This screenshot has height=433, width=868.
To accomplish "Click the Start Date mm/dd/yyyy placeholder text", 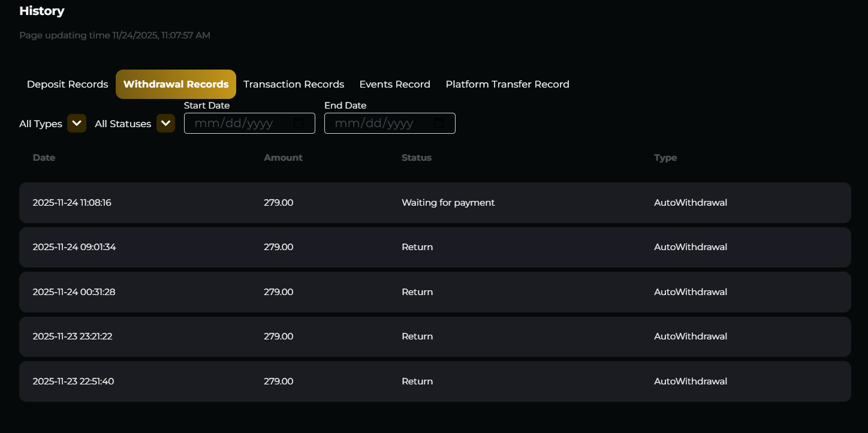I will 234,124.
